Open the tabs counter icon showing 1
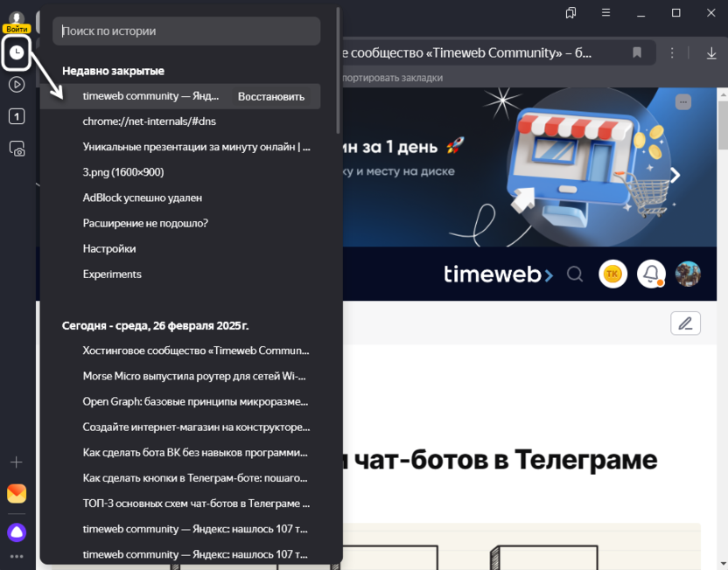The height and width of the screenshot is (570, 728). point(17,116)
